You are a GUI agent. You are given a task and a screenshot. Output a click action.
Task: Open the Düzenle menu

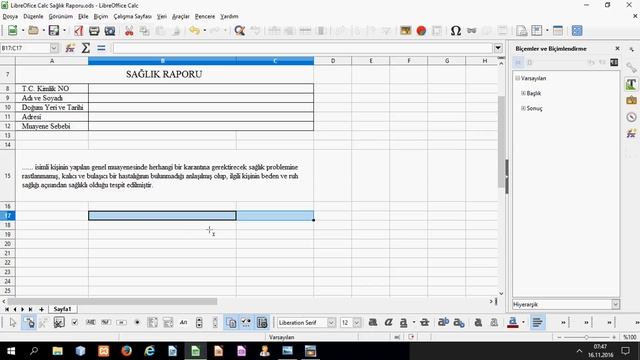[33, 16]
